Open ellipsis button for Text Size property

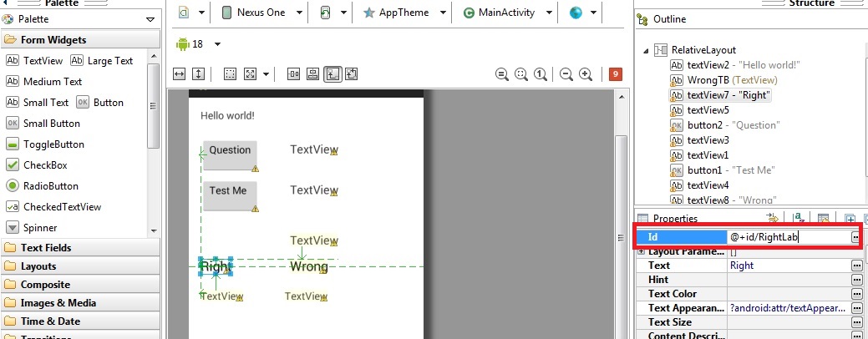856,322
